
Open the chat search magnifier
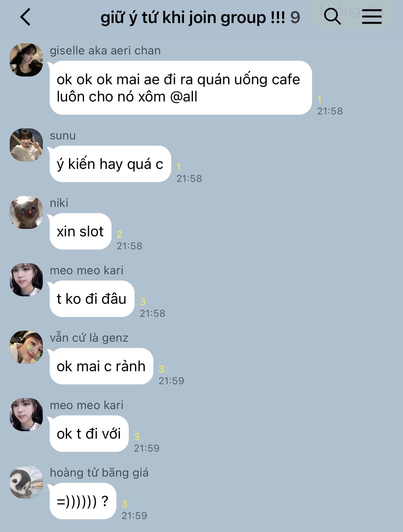(x=332, y=16)
